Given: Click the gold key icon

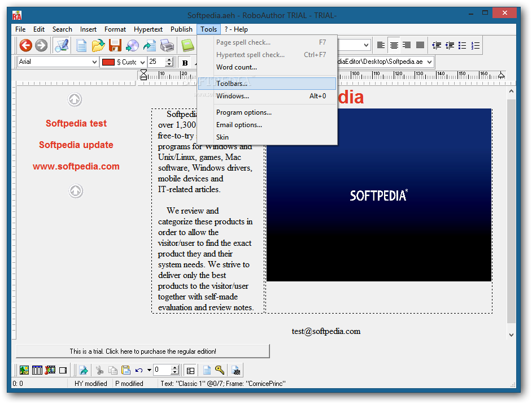Looking at the screenshot, I should point(220,370).
